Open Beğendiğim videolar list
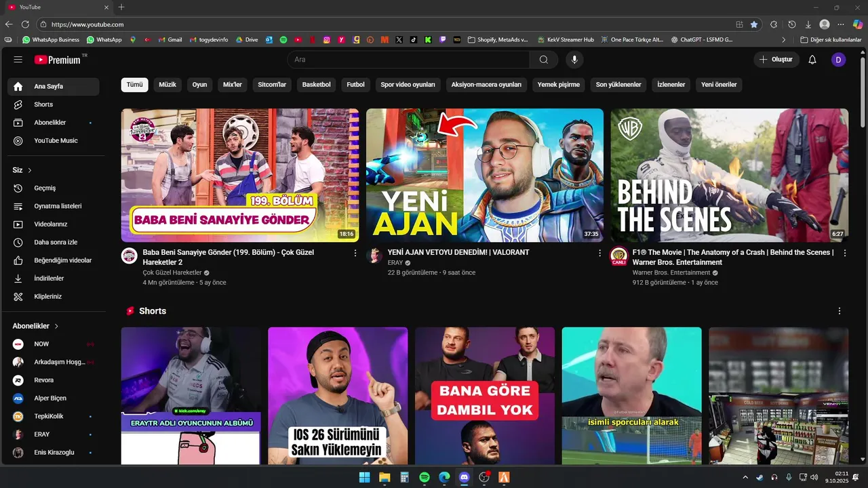The image size is (868, 488). pyautogui.click(x=54, y=260)
